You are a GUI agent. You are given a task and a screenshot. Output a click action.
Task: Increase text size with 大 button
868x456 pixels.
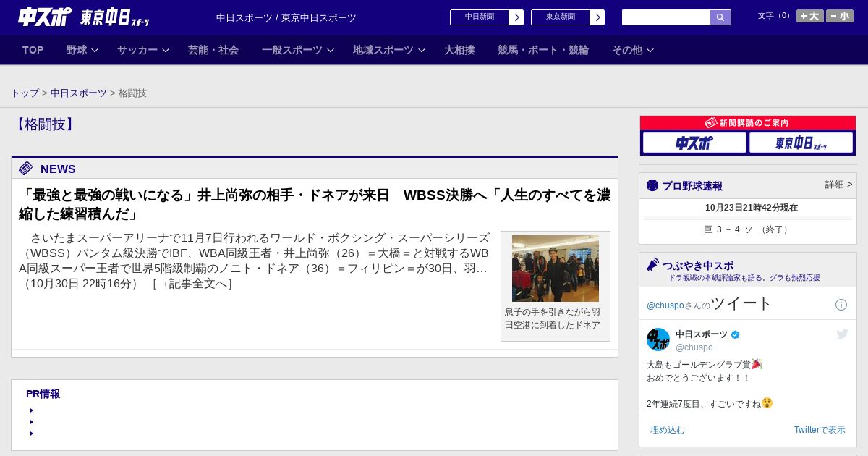coord(810,16)
